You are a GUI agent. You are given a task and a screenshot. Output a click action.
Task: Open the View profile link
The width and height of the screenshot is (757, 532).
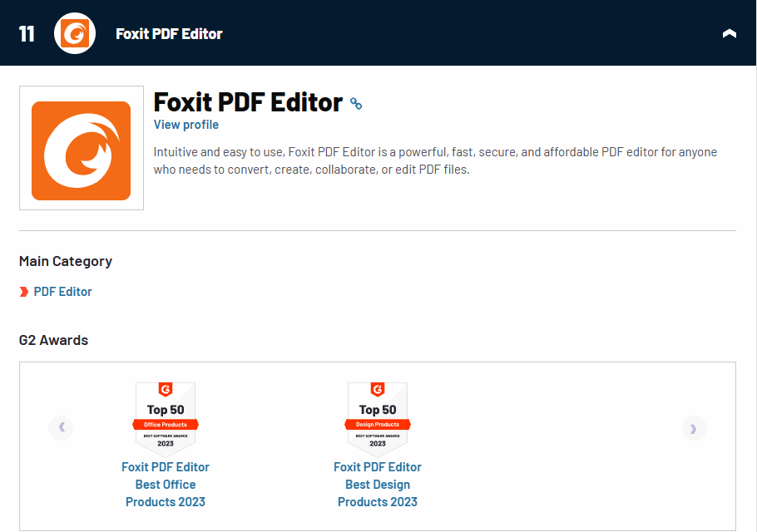[186, 125]
